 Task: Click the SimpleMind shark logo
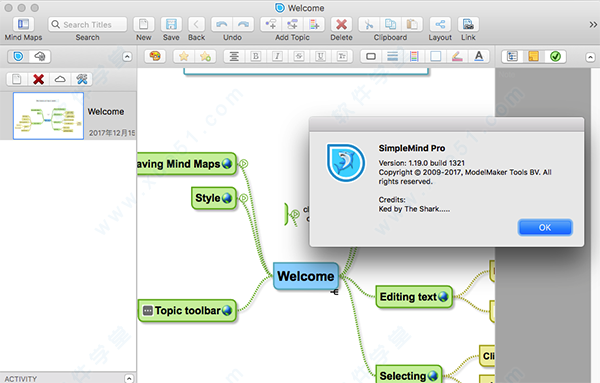click(346, 162)
